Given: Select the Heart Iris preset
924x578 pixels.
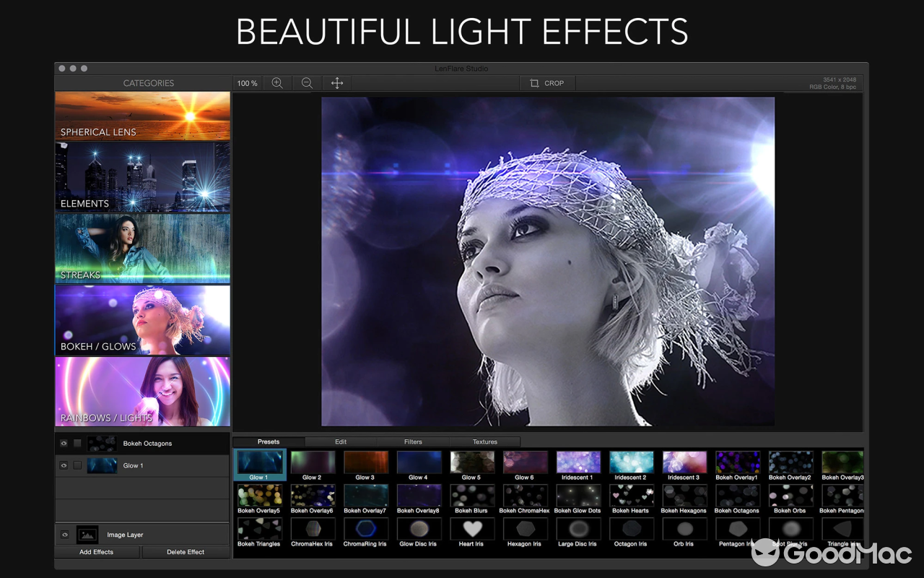Looking at the screenshot, I should tap(472, 531).
